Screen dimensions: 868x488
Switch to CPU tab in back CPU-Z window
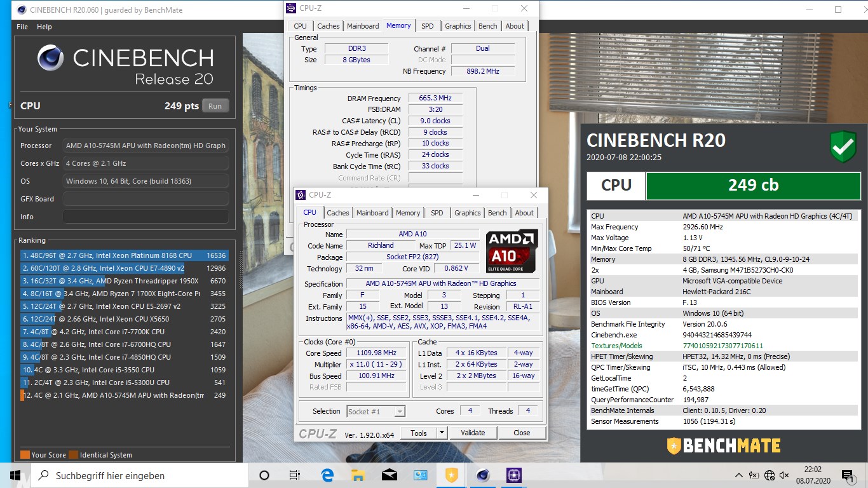point(300,26)
